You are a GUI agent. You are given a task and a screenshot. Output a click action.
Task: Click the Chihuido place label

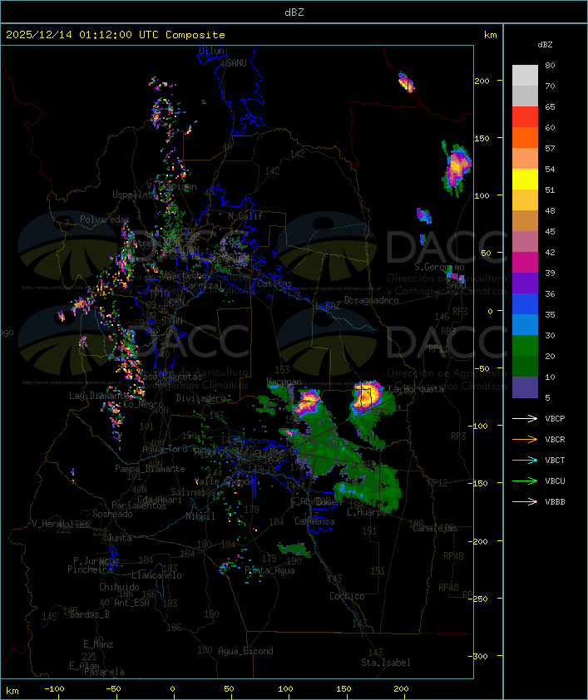click(x=119, y=587)
